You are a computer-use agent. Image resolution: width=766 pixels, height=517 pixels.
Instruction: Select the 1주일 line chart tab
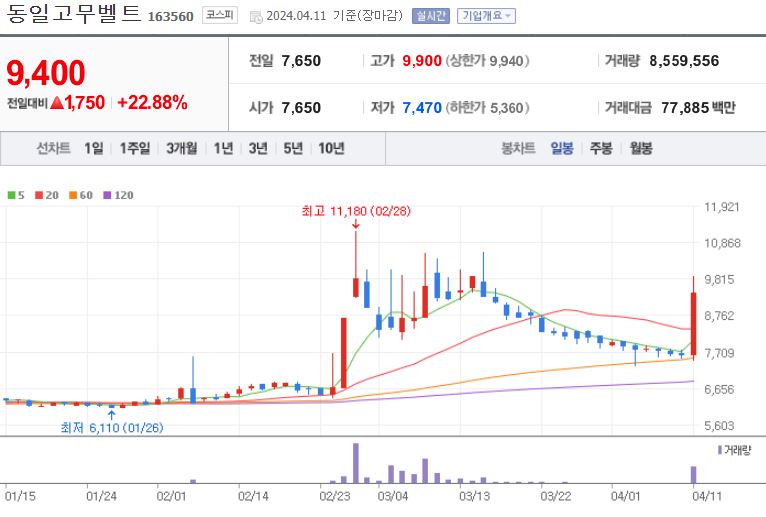(x=135, y=148)
